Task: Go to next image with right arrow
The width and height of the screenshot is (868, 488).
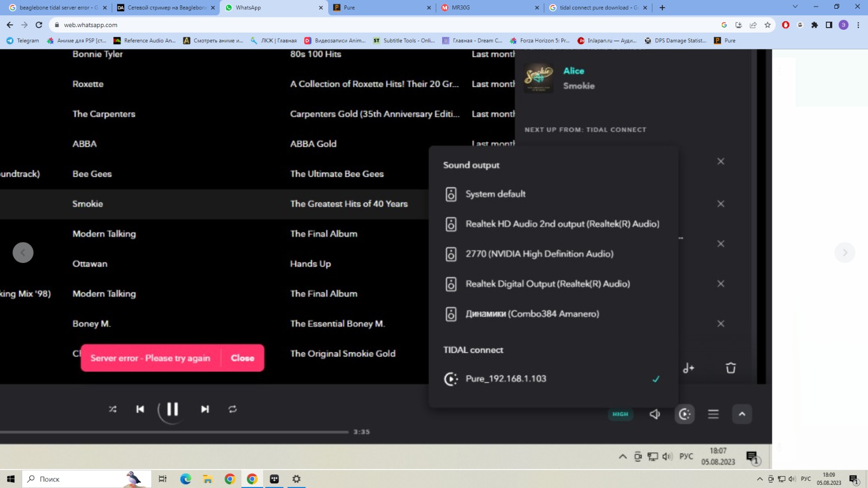Action: tap(845, 253)
